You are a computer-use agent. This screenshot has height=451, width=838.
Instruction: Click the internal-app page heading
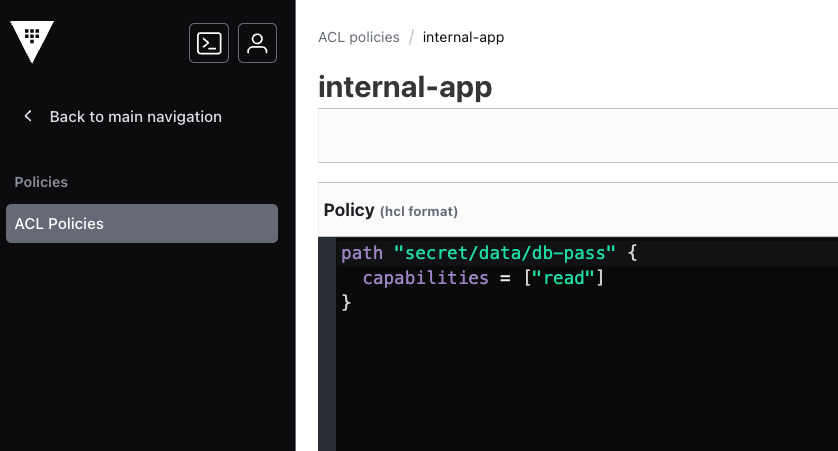click(x=405, y=87)
